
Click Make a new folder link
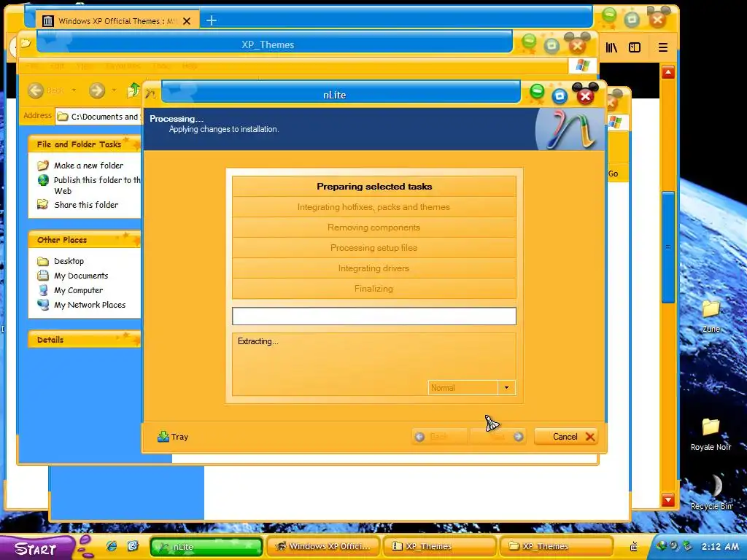tap(88, 166)
